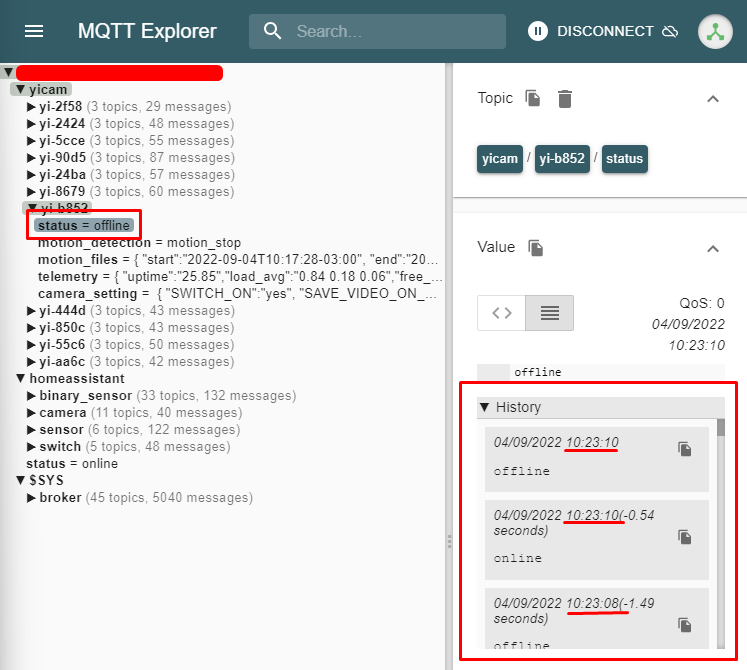Collapse the $SYS tree node

(x=20, y=480)
